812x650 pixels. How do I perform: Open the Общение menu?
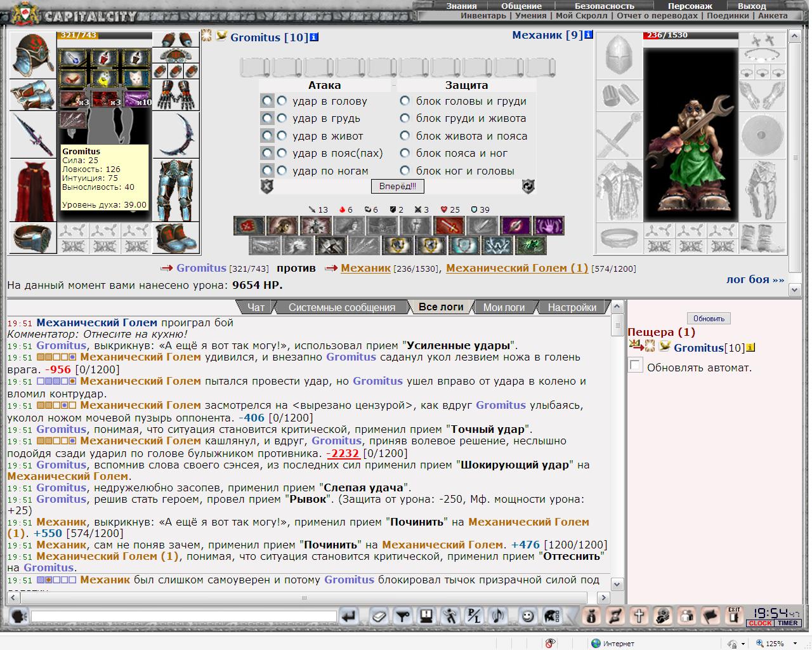pyautogui.click(x=521, y=6)
